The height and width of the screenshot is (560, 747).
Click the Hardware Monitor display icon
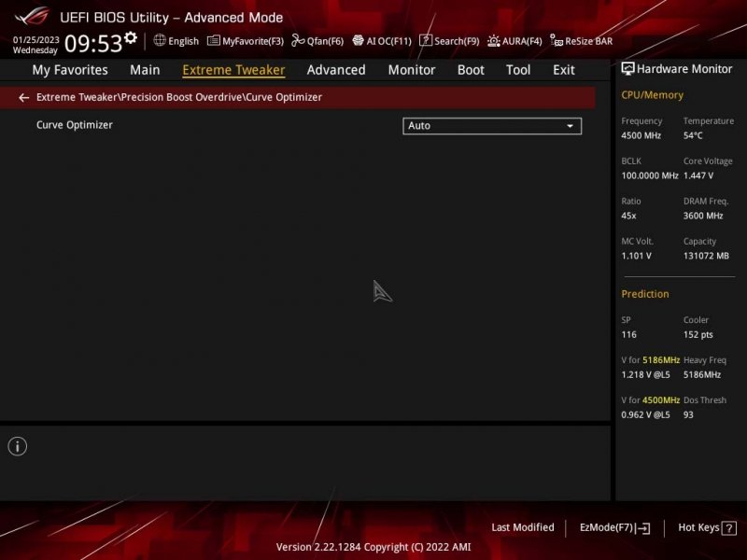tap(627, 69)
